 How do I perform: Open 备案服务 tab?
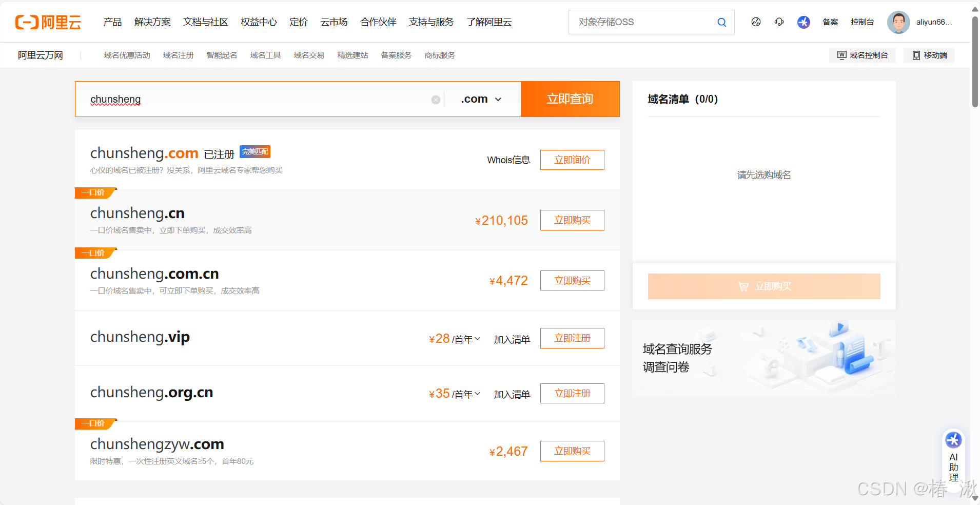(396, 55)
